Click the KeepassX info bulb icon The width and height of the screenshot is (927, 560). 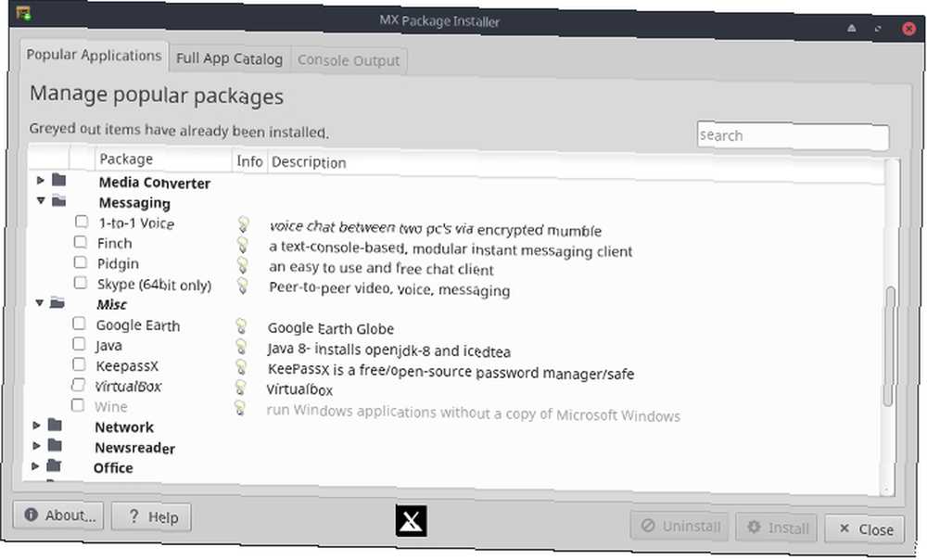[x=241, y=366]
